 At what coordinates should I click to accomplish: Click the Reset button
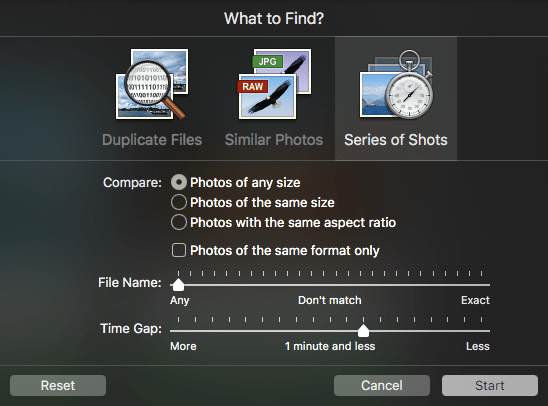(58, 385)
